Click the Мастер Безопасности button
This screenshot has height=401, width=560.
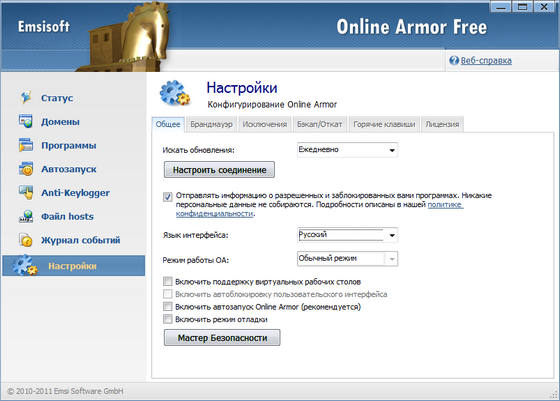[x=222, y=337]
